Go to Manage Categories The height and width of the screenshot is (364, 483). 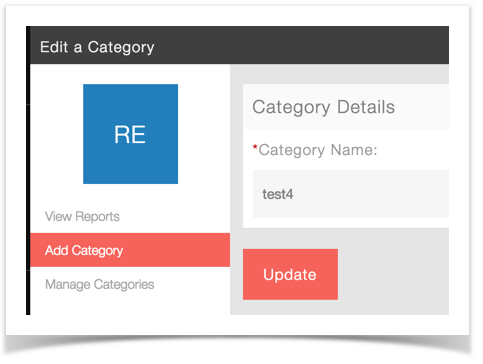pos(100,284)
